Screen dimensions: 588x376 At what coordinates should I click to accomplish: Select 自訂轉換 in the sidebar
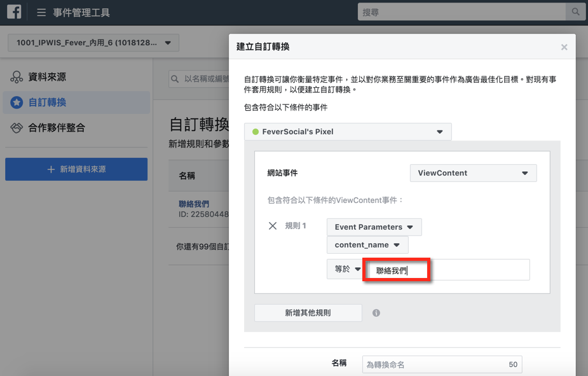[48, 102]
